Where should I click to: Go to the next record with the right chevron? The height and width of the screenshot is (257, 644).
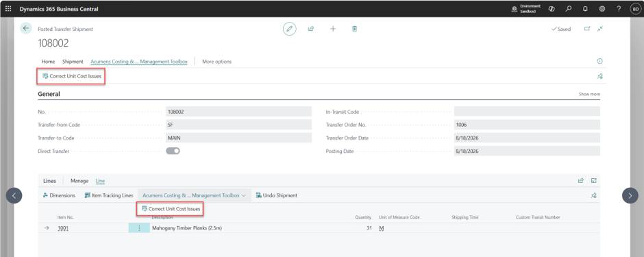(x=630, y=196)
